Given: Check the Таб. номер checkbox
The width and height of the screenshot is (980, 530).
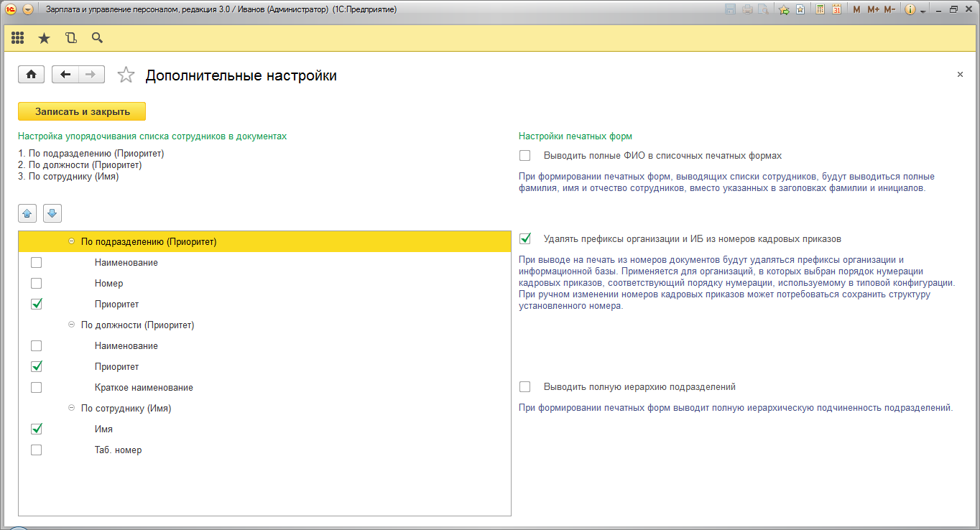Looking at the screenshot, I should (x=37, y=450).
